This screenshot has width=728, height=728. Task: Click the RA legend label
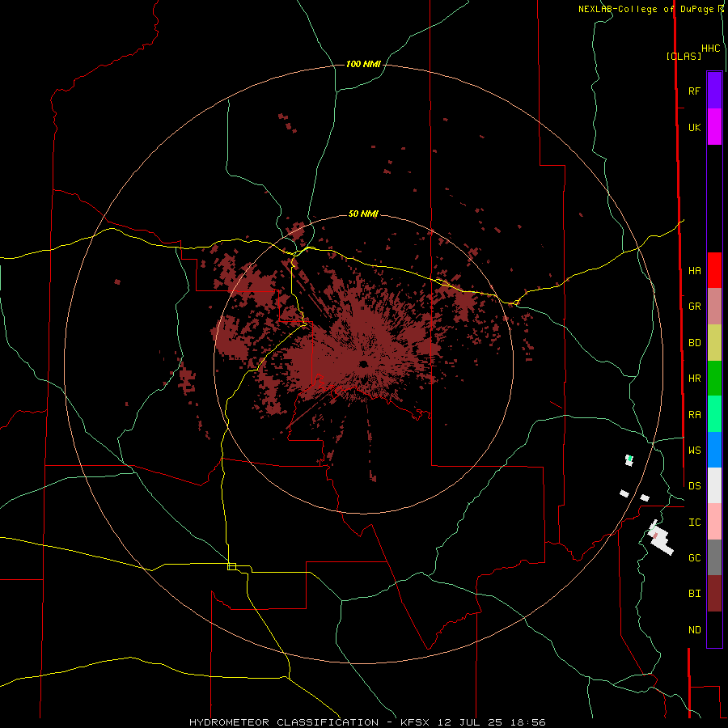coord(694,415)
